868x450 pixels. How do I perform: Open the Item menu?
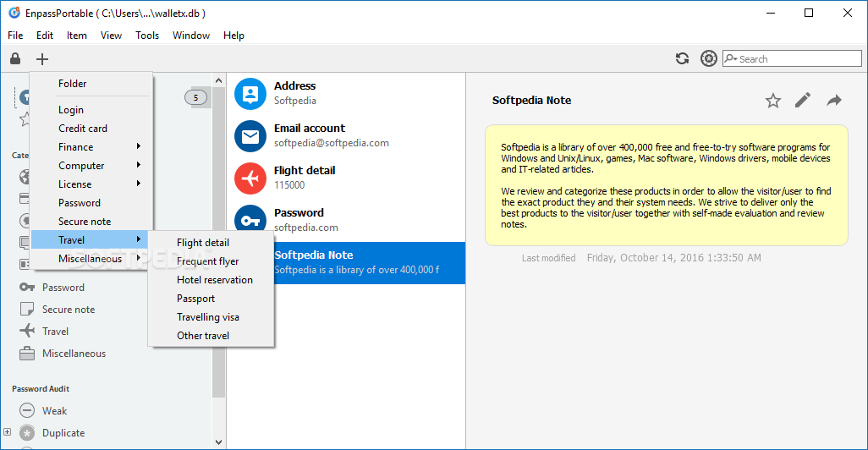77,36
